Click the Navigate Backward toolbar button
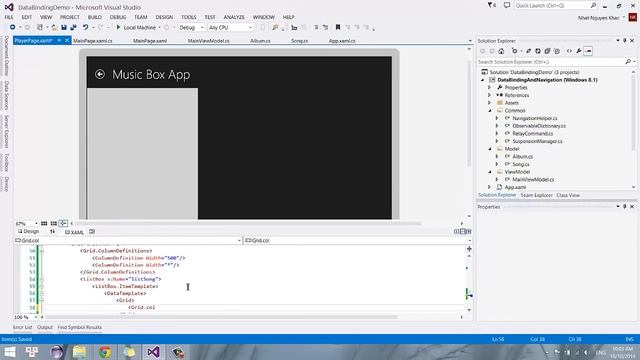 (x=13, y=27)
